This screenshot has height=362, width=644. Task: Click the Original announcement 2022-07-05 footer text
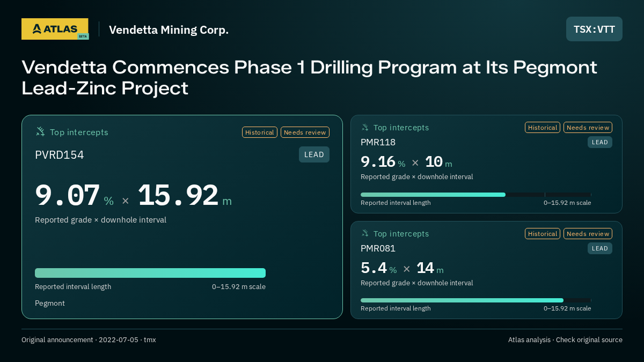(x=89, y=340)
